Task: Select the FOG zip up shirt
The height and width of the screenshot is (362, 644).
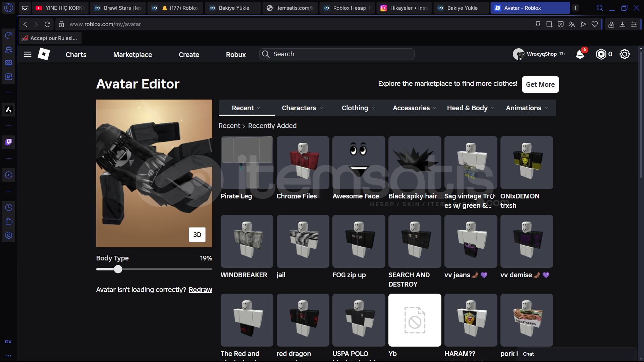Action: [359, 241]
